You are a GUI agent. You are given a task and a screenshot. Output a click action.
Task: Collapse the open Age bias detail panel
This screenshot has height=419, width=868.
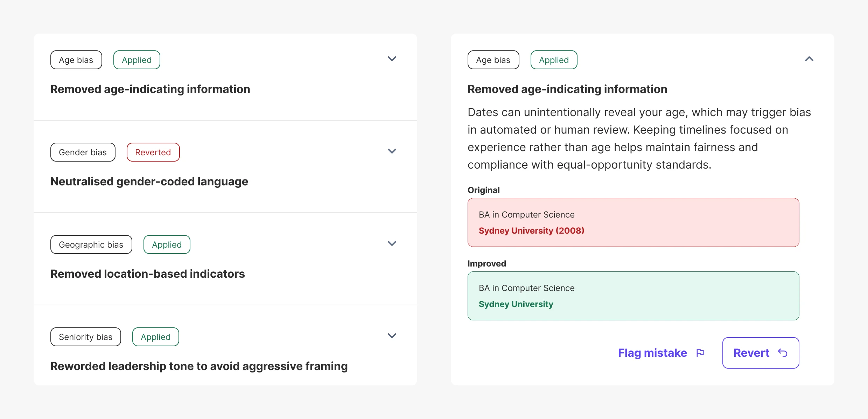tap(809, 59)
